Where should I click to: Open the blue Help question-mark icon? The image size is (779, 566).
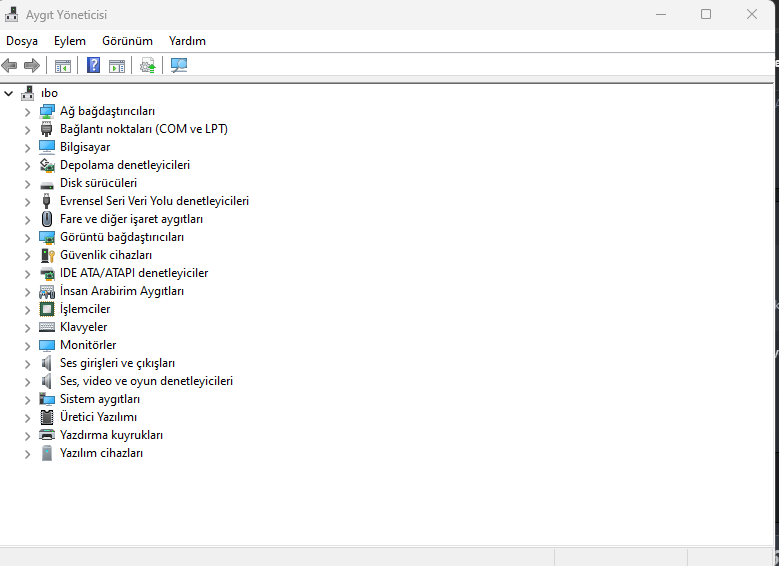pos(93,65)
